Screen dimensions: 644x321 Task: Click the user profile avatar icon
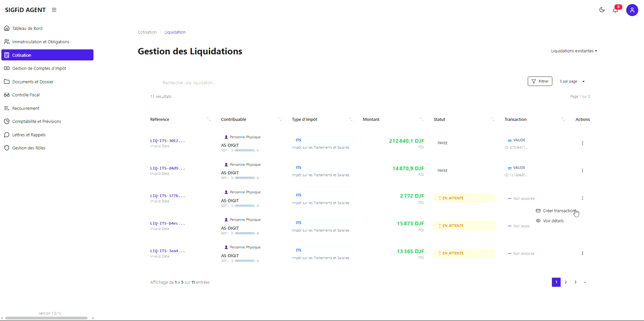tap(632, 10)
